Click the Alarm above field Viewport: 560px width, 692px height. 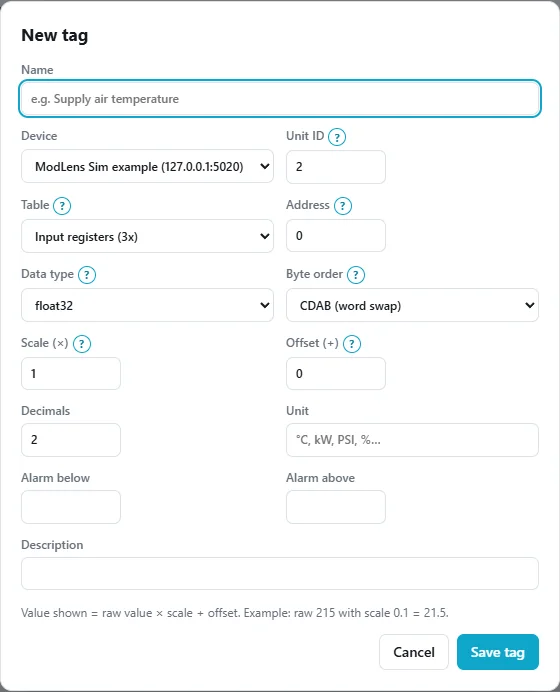click(336, 507)
